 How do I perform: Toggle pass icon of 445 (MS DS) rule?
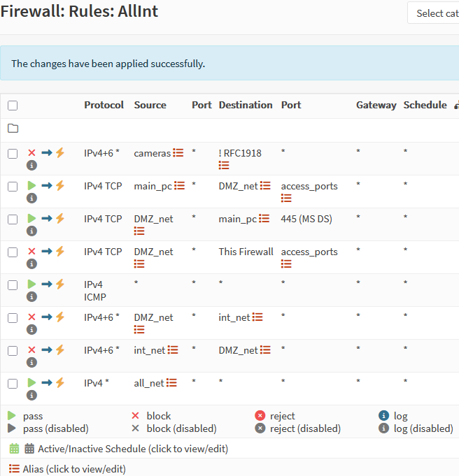(x=31, y=218)
